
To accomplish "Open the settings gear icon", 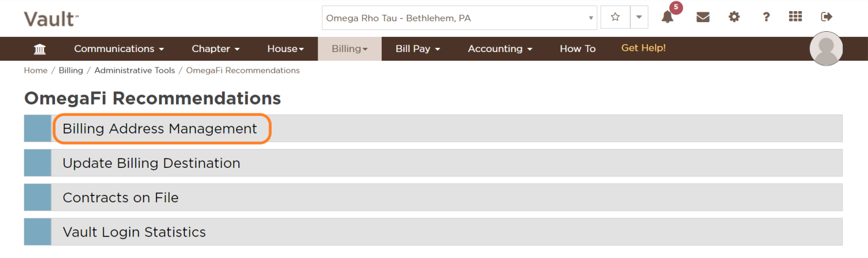I will click(x=734, y=17).
